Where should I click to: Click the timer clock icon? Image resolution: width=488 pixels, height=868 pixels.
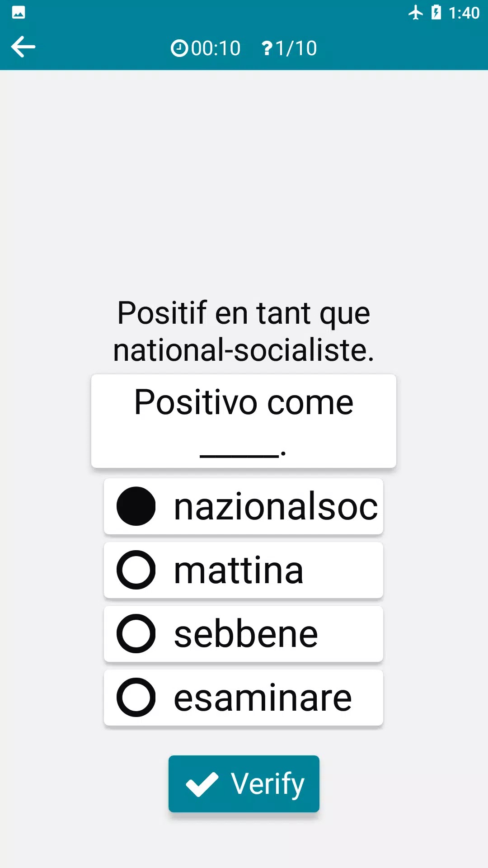(179, 48)
